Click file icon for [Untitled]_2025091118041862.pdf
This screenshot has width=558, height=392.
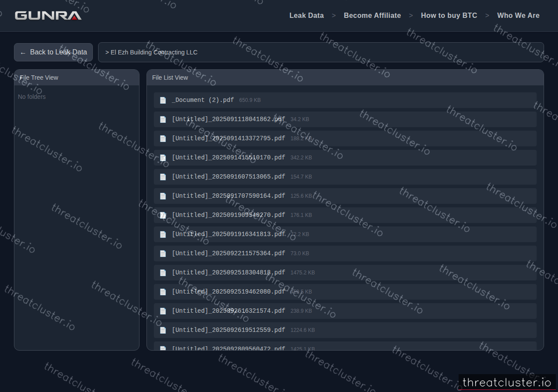pos(163,119)
